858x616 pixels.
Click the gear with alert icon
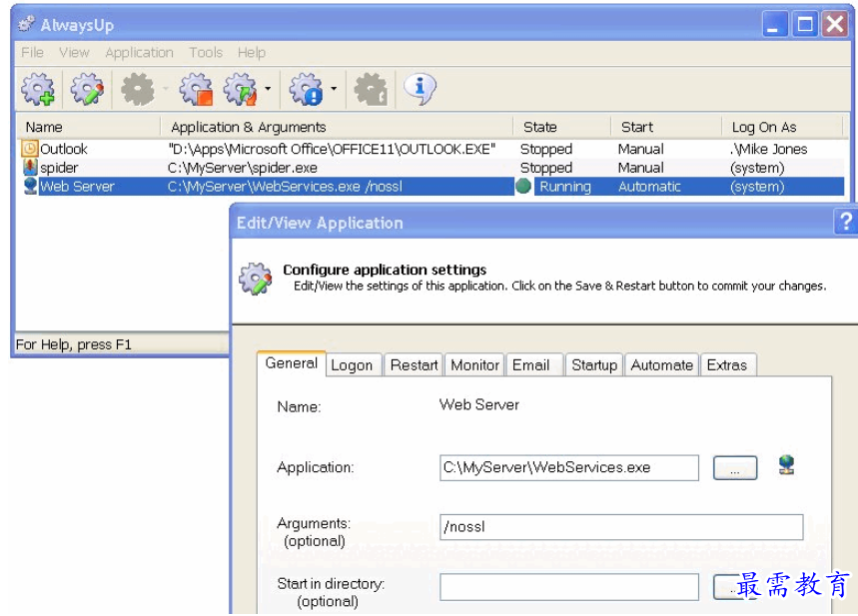[307, 89]
